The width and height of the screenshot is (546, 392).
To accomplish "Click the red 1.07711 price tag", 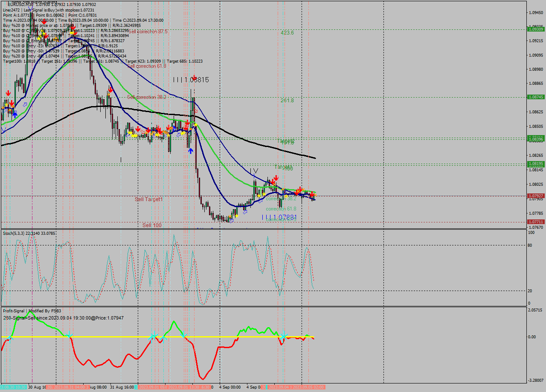I will pyautogui.click(x=536, y=222).
